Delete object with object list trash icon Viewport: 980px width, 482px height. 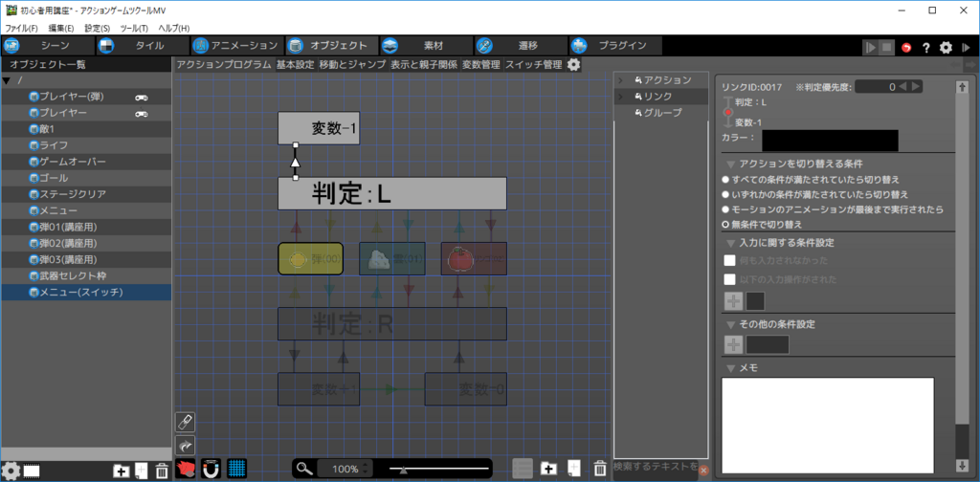pyautogui.click(x=162, y=471)
